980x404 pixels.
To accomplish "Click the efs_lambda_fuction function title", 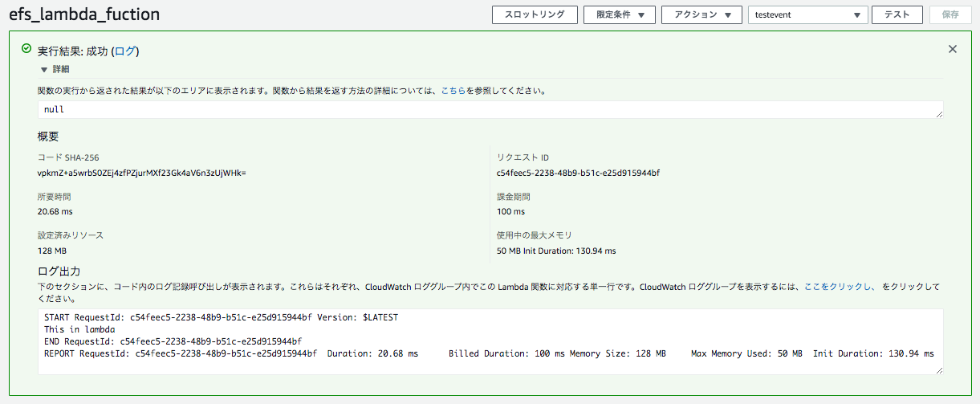I will [84, 14].
